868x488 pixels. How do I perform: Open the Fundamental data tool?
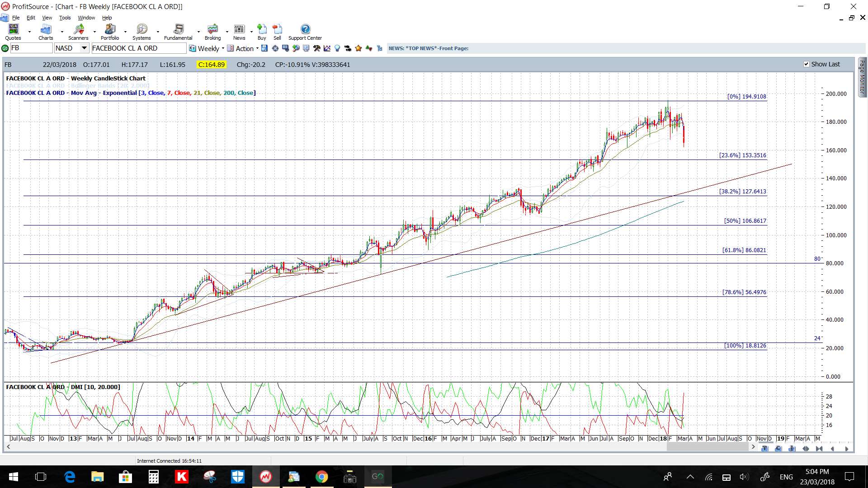[x=178, y=33]
